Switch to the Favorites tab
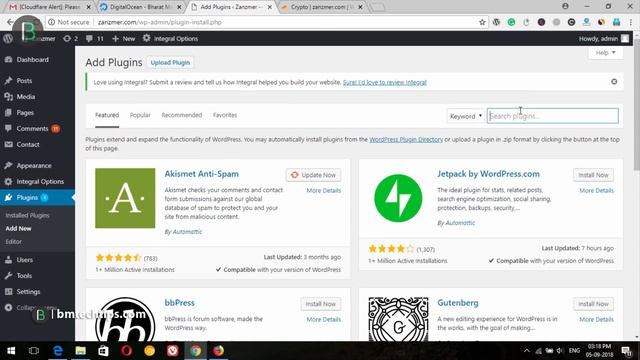The height and width of the screenshot is (360, 640). (225, 115)
